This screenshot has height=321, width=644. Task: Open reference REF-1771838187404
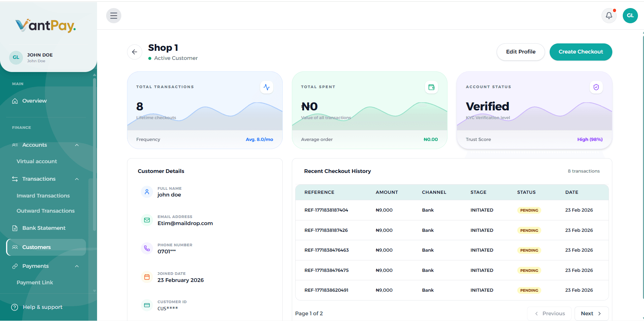326,210
